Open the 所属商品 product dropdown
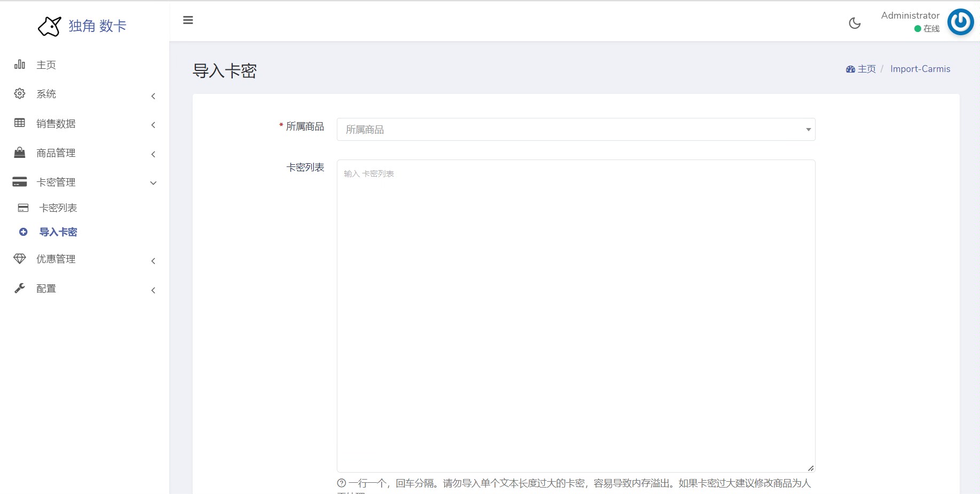This screenshot has height=494, width=980. tap(575, 129)
